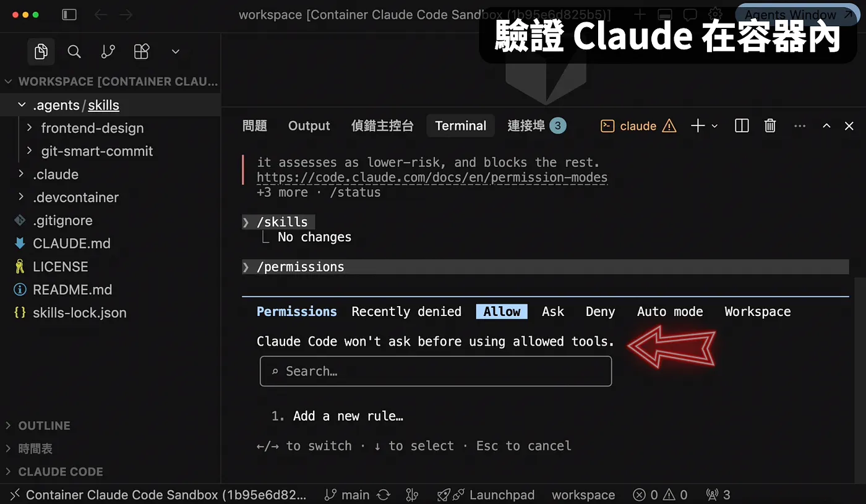Select the claude terminal instance
The width and height of the screenshot is (866, 504).
tap(638, 126)
